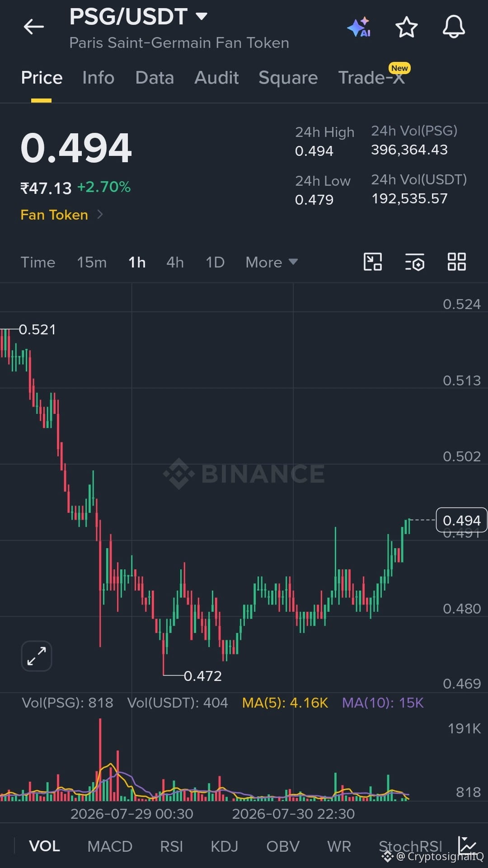This screenshot has height=868, width=488.
Task: Switch to the Square tab
Action: point(288,78)
